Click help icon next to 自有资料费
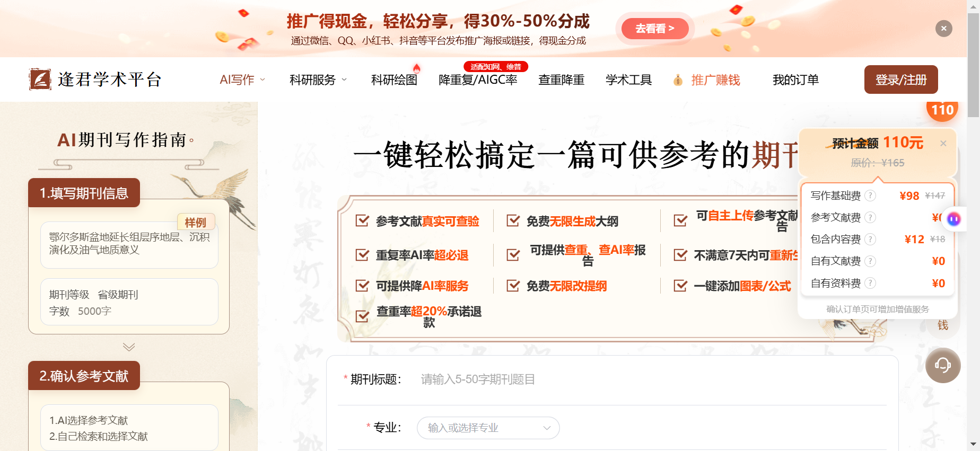This screenshot has height=451, width=980. tap(870, 283)
